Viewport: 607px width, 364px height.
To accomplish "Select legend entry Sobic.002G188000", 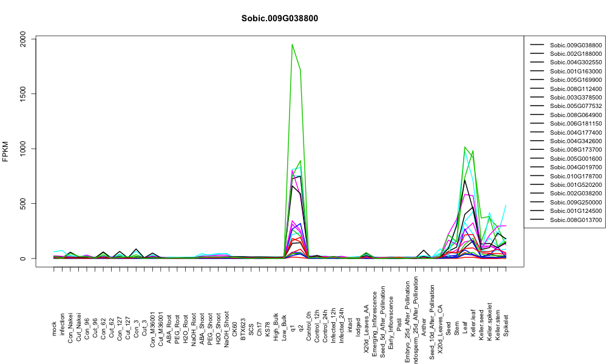I will click(575, 54).
